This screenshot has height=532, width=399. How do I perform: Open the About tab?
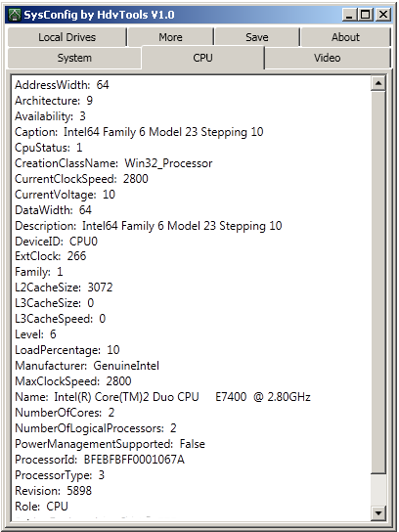[x=345, y=37]
